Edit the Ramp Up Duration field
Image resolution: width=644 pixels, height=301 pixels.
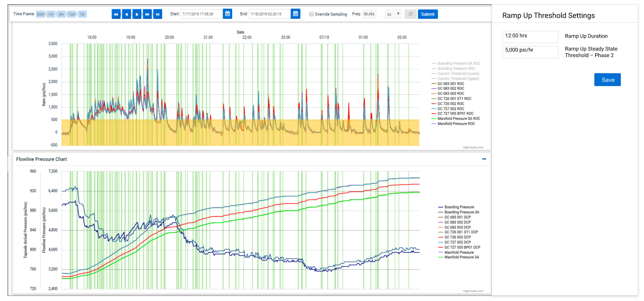click(x=530, y=36)
